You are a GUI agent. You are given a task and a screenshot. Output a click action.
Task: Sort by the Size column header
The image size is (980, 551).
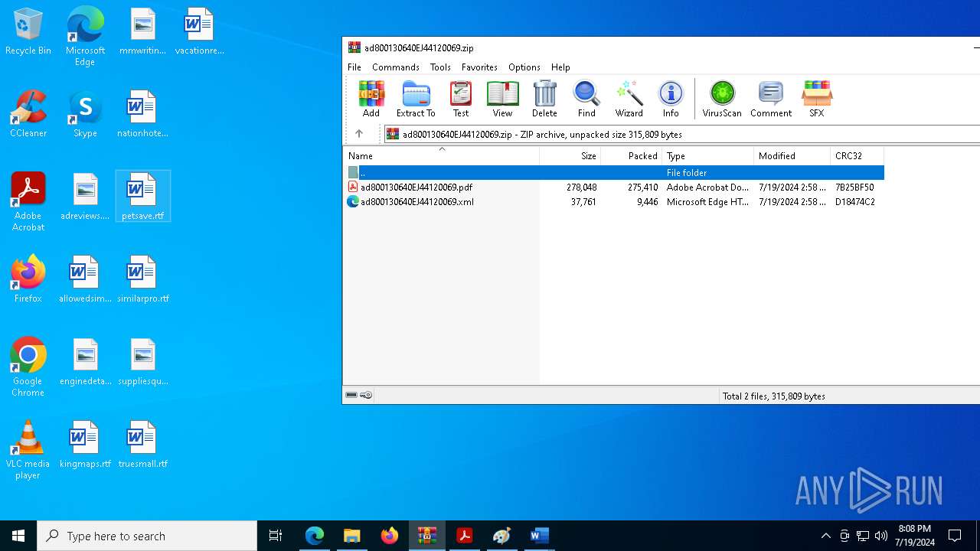[570, 156]
